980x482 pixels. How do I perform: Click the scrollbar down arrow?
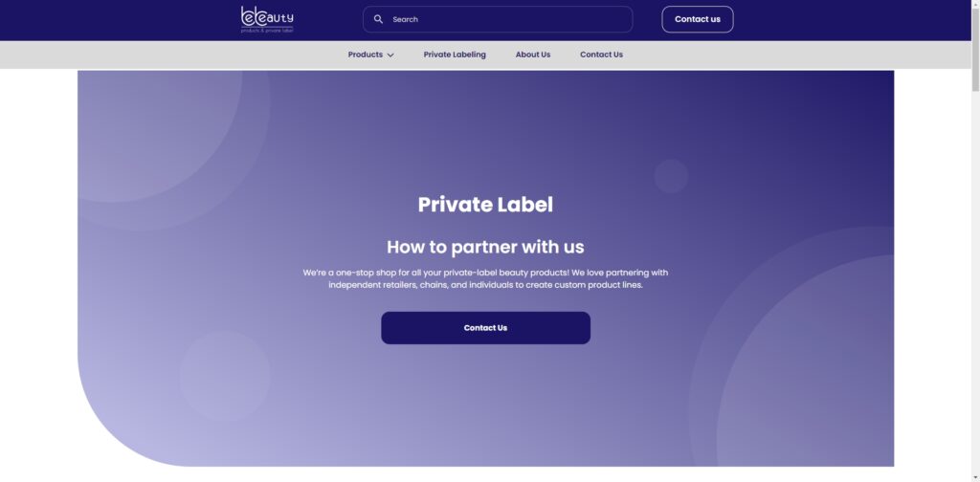[x=974, y=476]
